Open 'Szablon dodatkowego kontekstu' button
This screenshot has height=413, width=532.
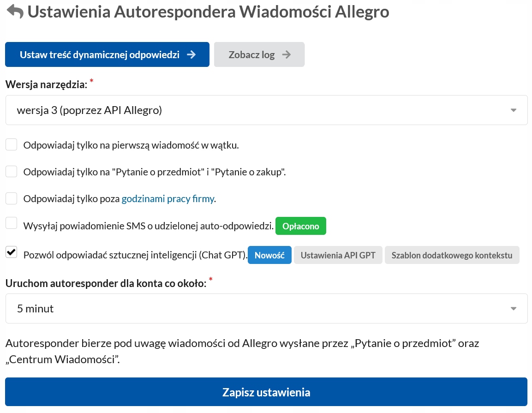tap(452, 255)
